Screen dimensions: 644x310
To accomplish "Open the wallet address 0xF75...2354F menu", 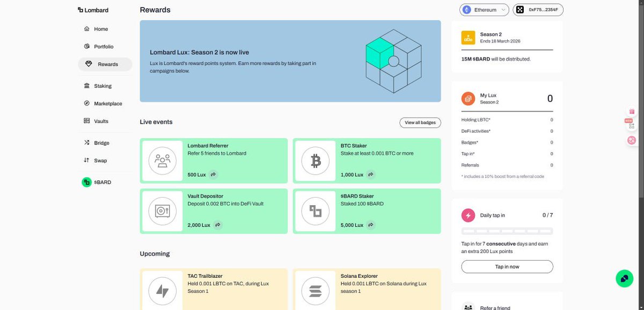I will 538,10.
